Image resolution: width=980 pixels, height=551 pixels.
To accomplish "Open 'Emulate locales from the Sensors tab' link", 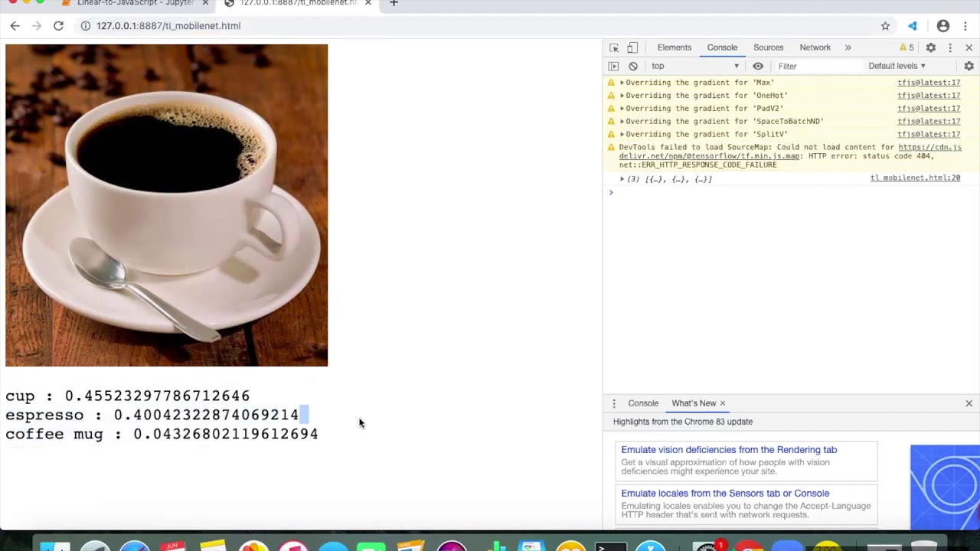I will tap(725, 494).
